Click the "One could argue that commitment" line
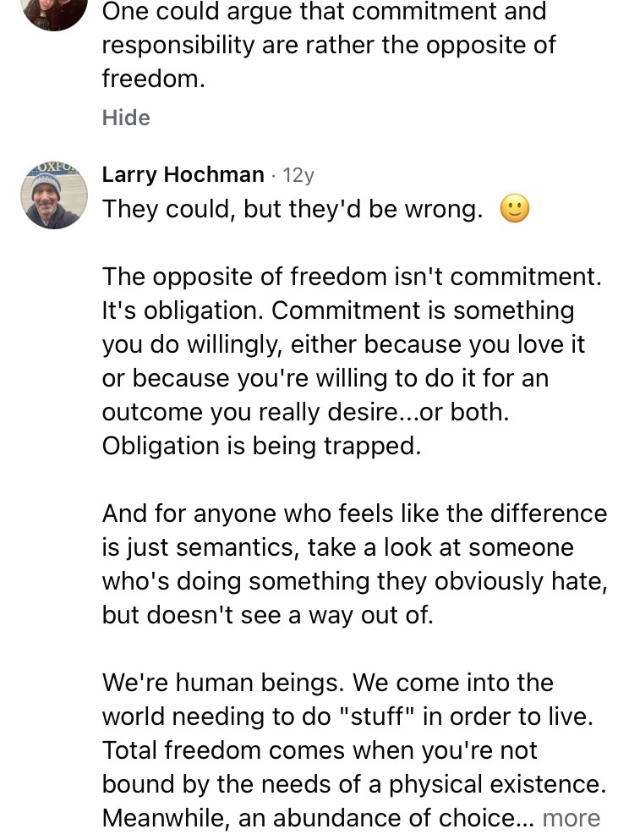Image resolution: width=618 pixels, height=840 pixels. tap(324, 12)
